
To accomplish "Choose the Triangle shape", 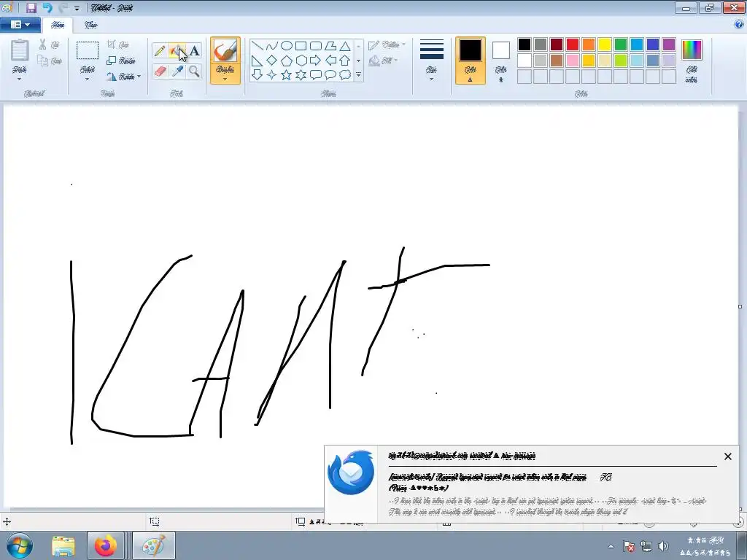I will tap(345, 46).
